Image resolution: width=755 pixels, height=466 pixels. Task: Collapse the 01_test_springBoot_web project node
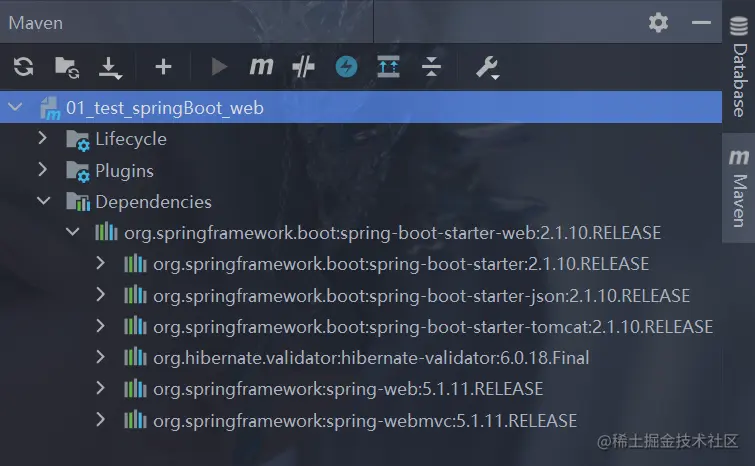[15, 107]
